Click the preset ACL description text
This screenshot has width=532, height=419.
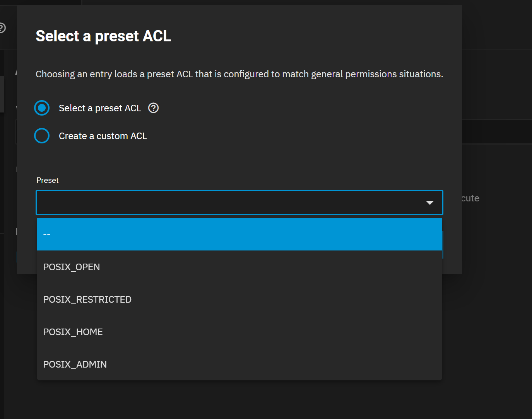(239, 74)
